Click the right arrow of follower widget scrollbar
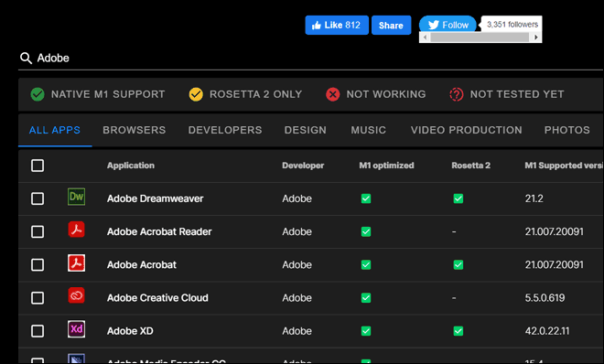Viewport: 604px width, 364px height. [x=535, y=37]
